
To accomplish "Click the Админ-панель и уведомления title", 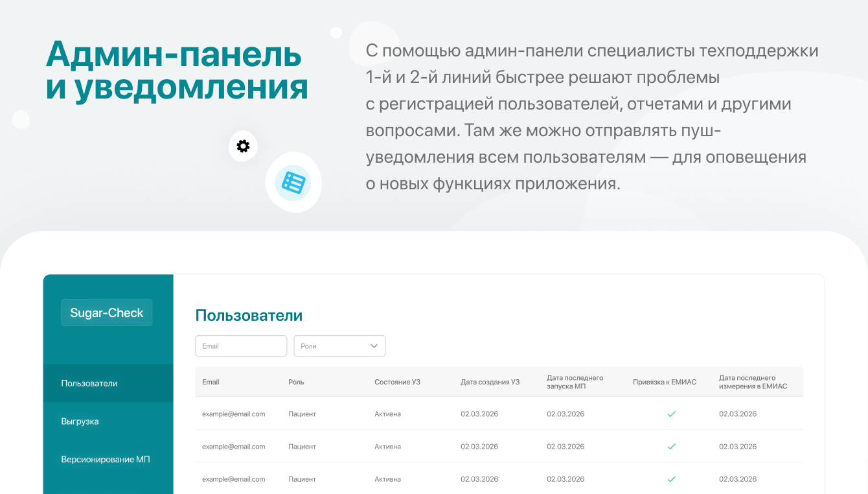I will [x=176, y=71].
